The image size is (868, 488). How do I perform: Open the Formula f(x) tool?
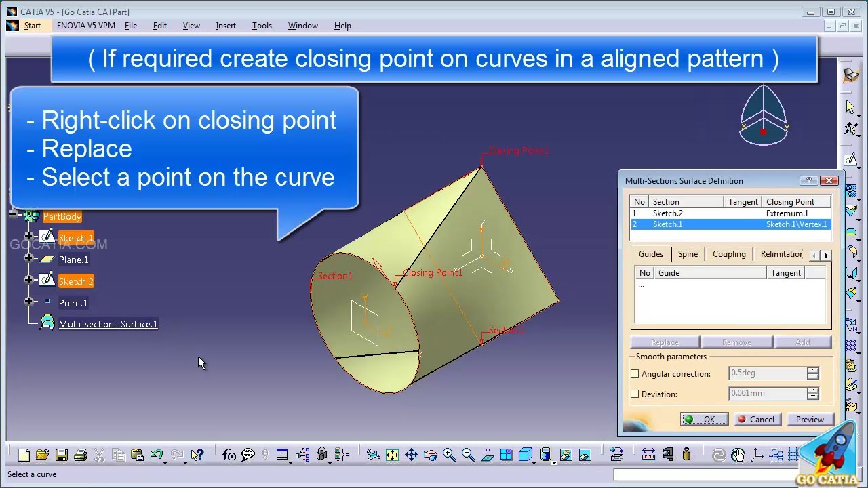click(x=229, y=455)
